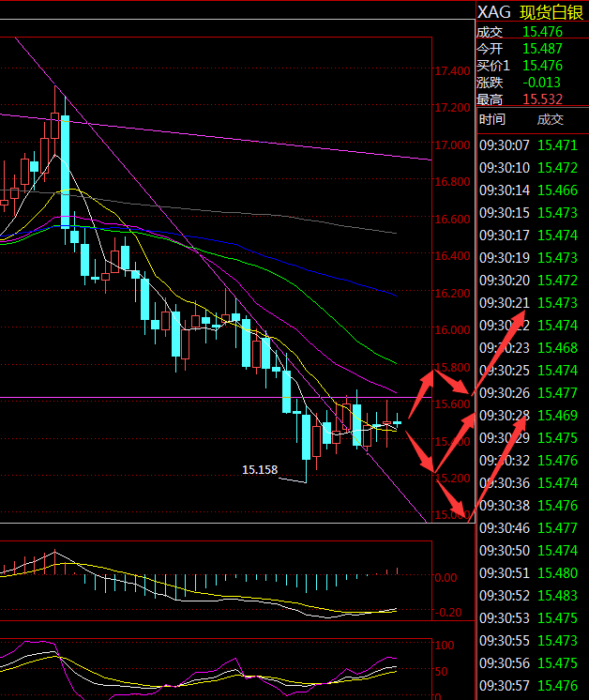The width and height of the screenshot is (589, 700).
Task: Select tick row 09:30:25 at 15.474
Action: point(528,371)
